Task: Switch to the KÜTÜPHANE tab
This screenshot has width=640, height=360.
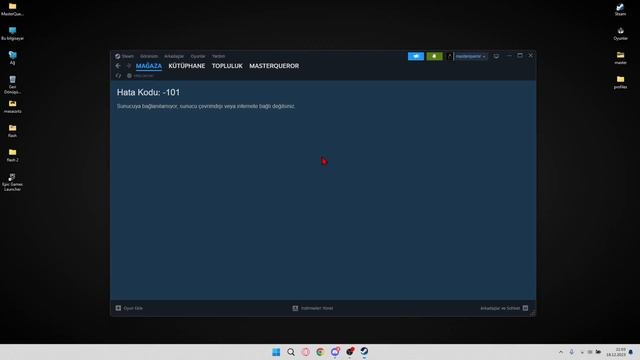Action: (x=187, y=66)
